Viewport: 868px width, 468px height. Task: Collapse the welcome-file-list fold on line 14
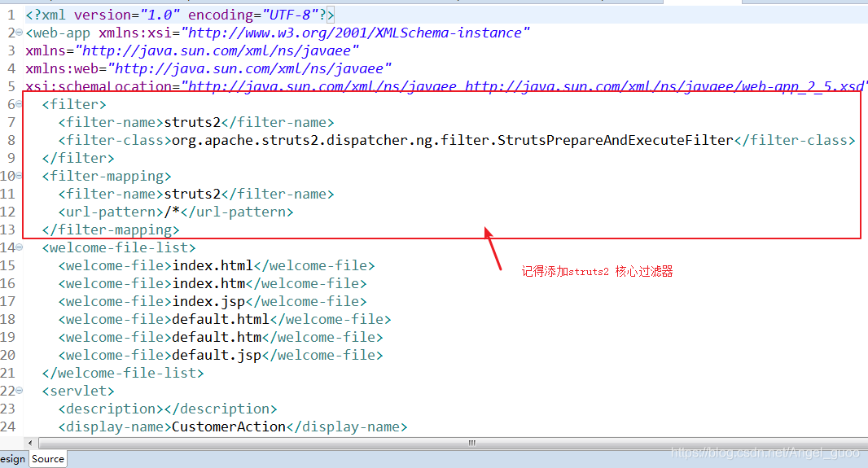click(20, 247)
